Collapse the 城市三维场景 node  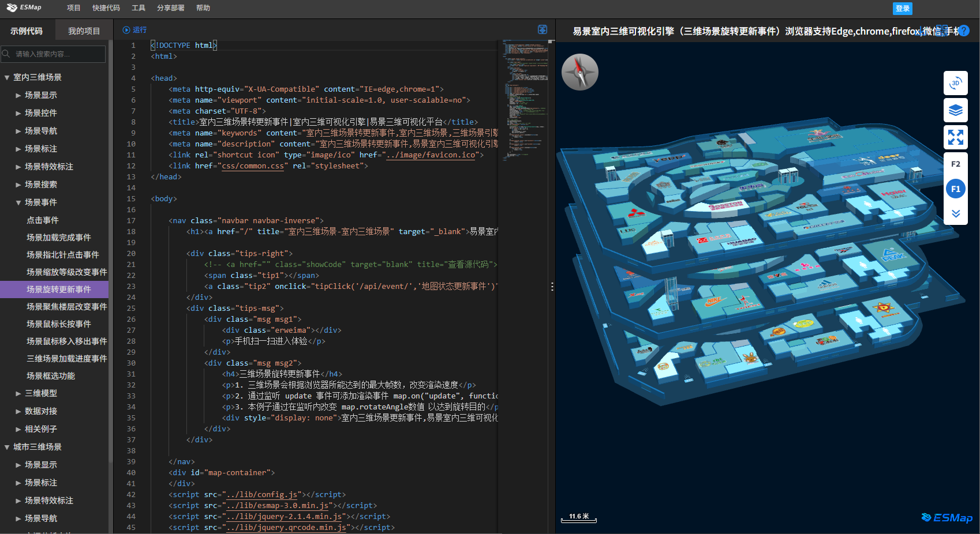7,447
